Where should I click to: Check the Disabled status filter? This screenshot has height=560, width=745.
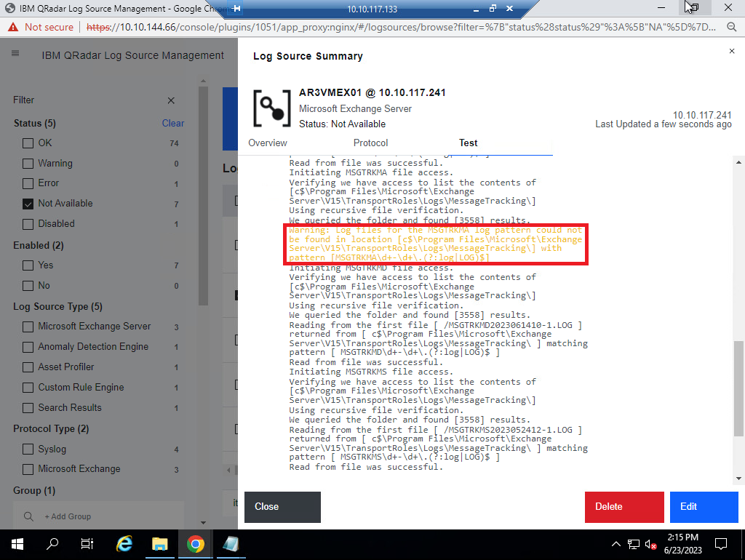[x=28, y=224]
